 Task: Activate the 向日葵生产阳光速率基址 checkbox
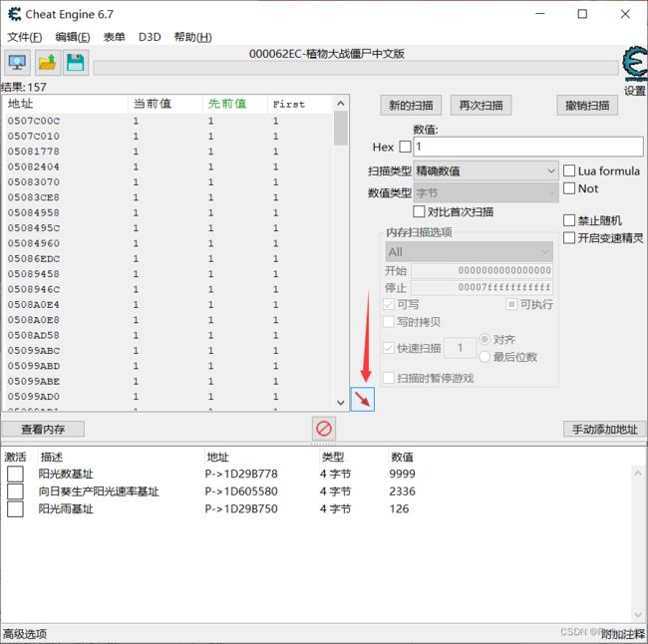15,491
